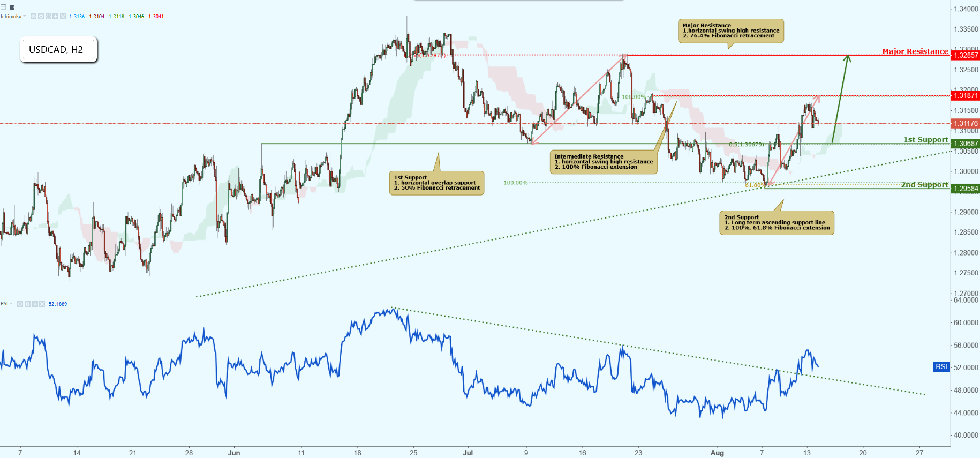Select the red 'Major Resistance' line text
980x458 pixels.
point(915,51)
